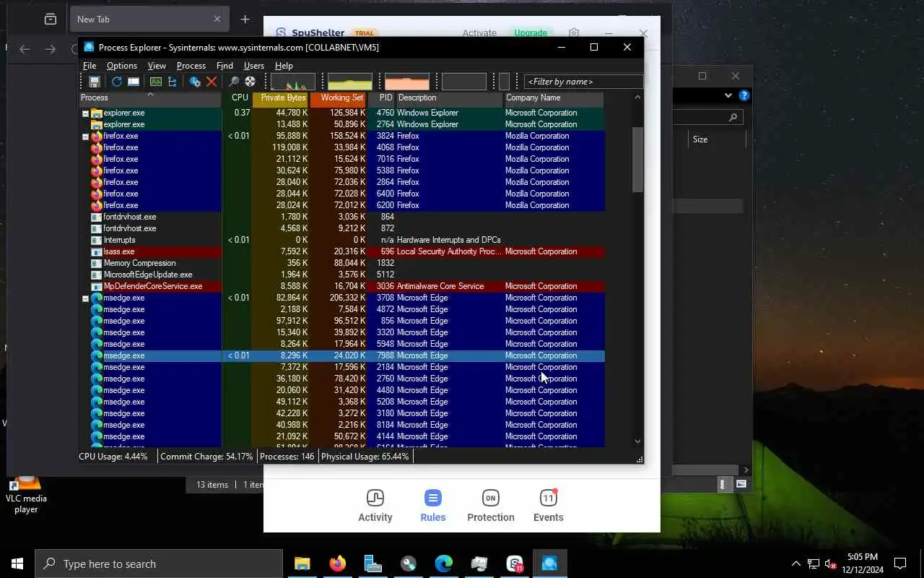The height and width of the screenshot is (578, 924).
Task: Select fontdrvhost.exe with PID 864
Action: (x=341, y=217)
